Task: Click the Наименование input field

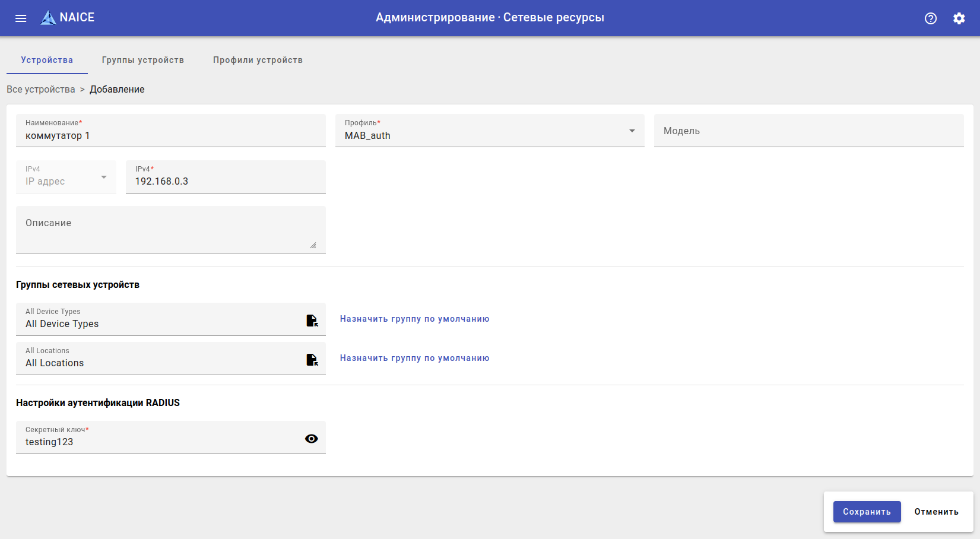Action: pyautogui.click(x=170, y=135)
